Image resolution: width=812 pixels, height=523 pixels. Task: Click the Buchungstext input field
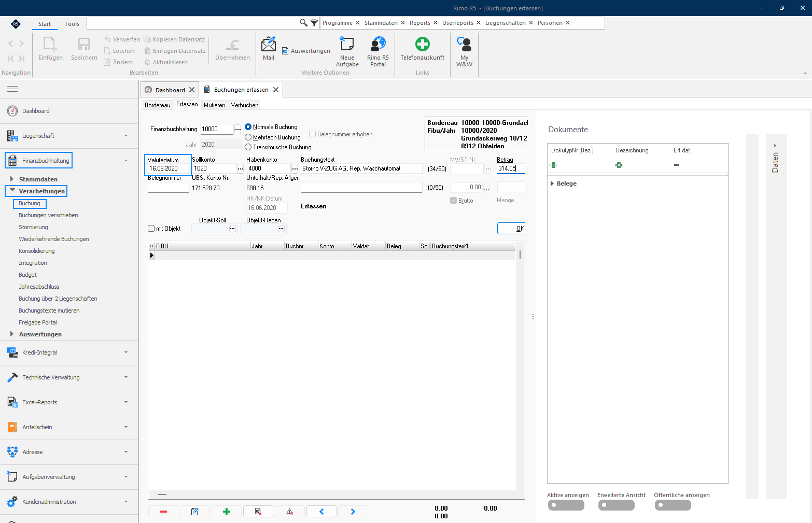361,168
